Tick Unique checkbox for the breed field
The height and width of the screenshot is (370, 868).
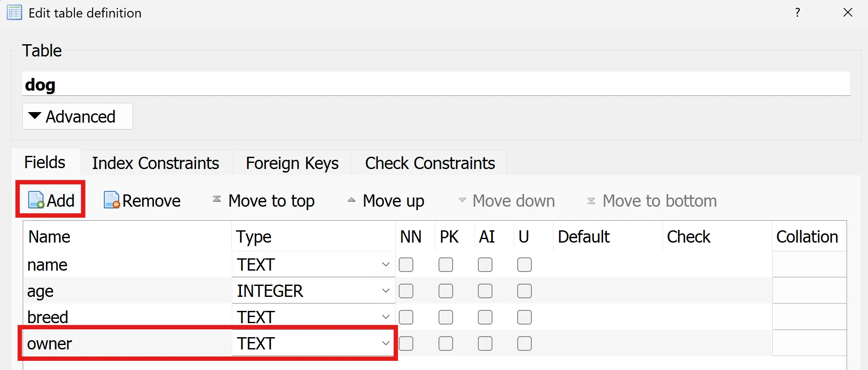click(524, 317)
